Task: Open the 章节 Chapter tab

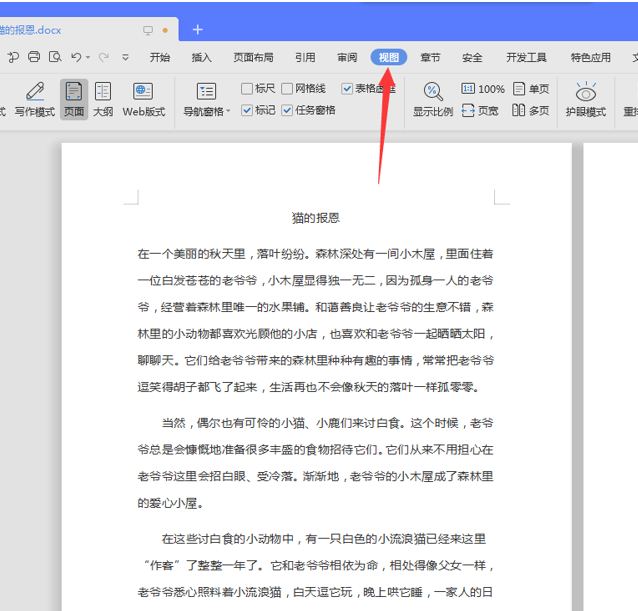Action: tap(430, 57)
